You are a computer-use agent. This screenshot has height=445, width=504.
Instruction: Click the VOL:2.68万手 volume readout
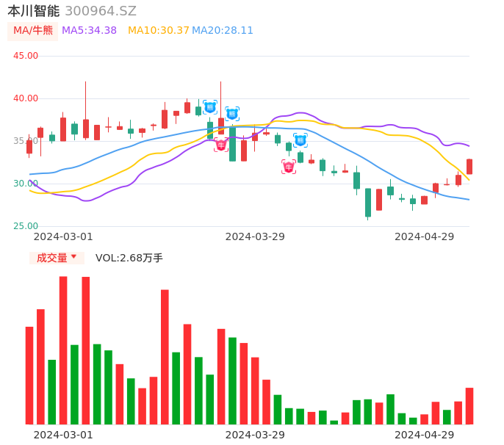(x=129, y=258)
